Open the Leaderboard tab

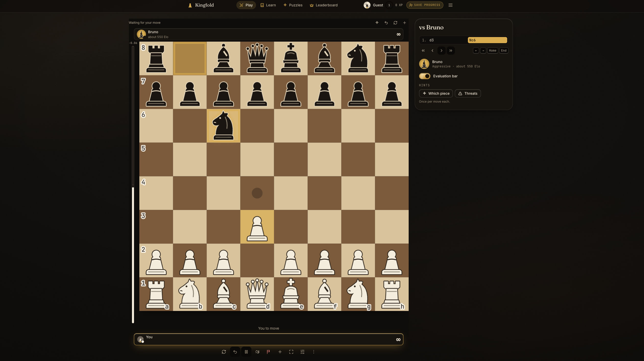(323, 5)
